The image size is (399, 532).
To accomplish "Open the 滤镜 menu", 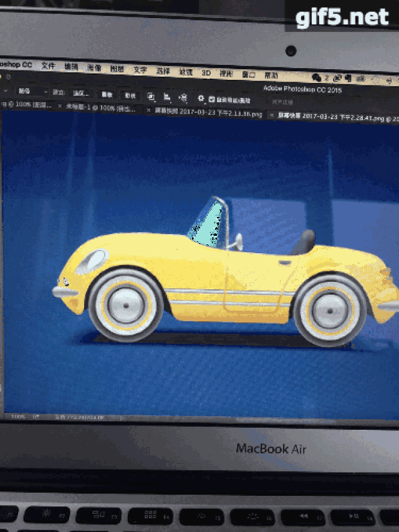I will click(186, 72).
